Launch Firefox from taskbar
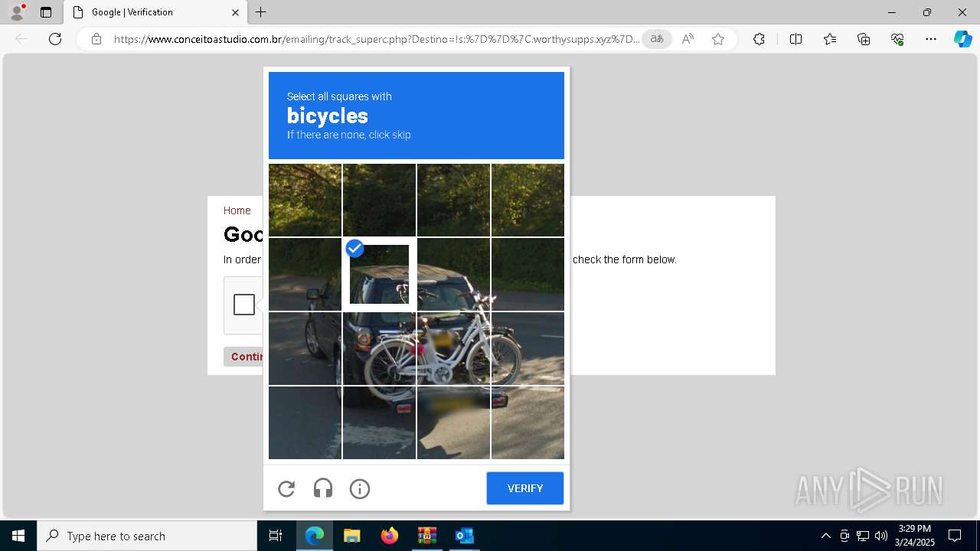 pyautogui.click(x=390, y=536)
